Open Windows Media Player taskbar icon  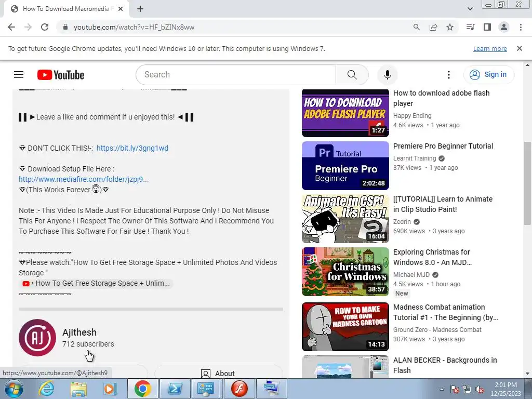click(110, 389)
